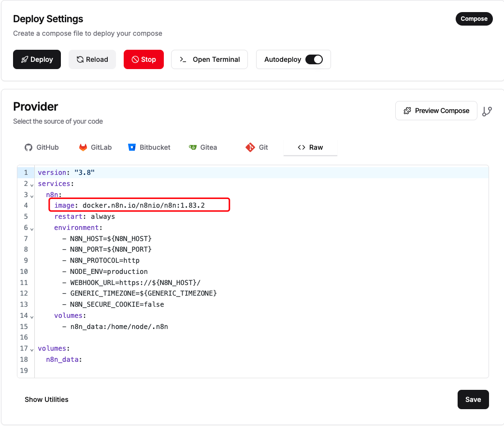The image size is (504, 428).
Task: Click the puzzle icon on Preview Compose
Action: pyautogui.click(x=407, y=111)
